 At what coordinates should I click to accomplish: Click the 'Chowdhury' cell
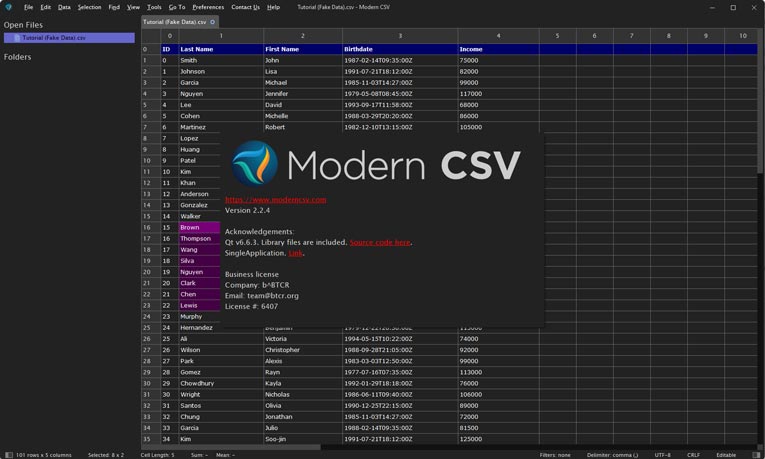[221, 383]
